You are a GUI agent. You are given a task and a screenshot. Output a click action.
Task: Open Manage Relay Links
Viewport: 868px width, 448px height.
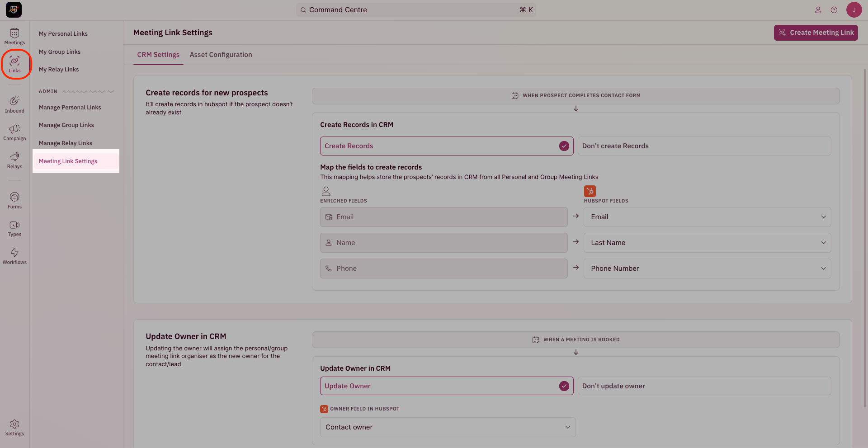click(x=66, y=143)
